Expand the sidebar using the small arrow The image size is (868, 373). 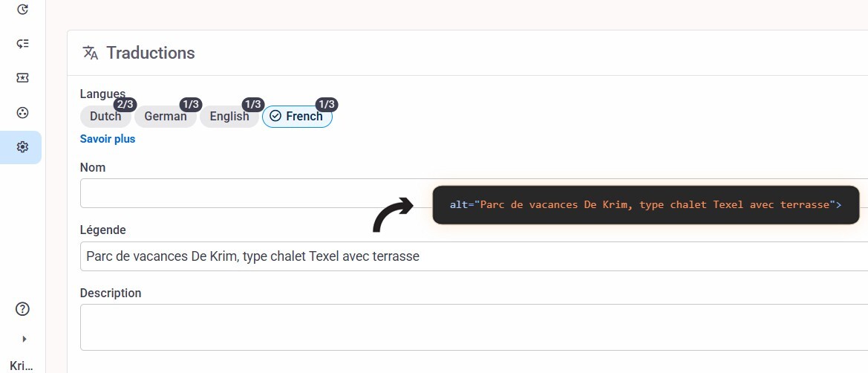click(x=24, y=339)
